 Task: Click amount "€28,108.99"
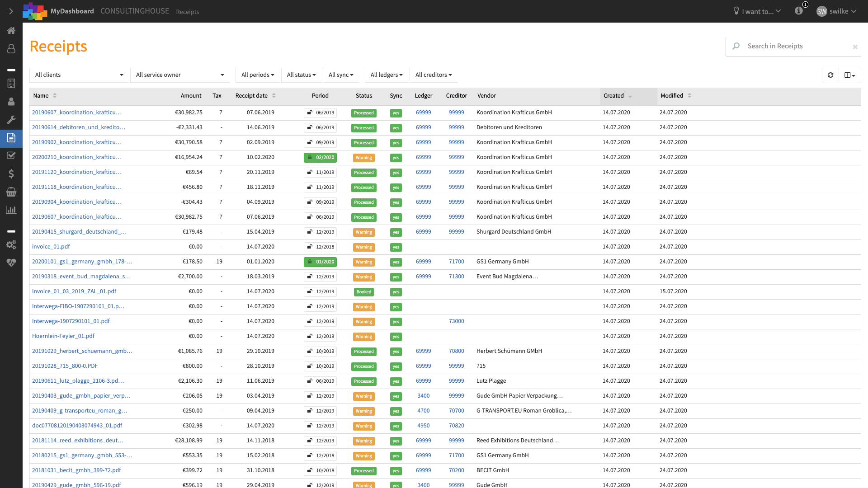click(x=189, y=441)
